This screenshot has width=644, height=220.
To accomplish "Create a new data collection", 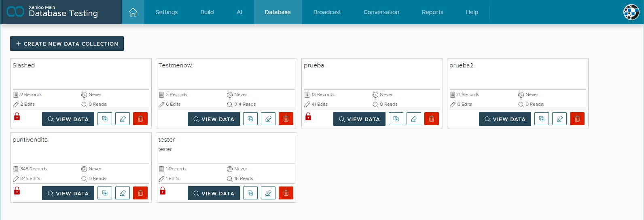I will [67, 44].
